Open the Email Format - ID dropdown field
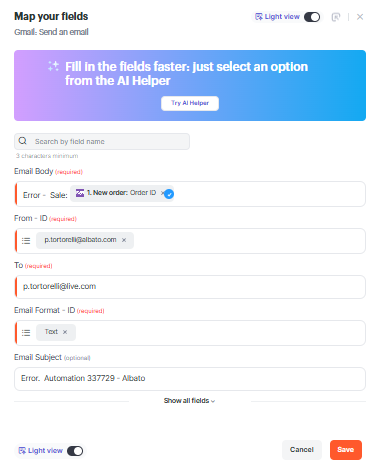Viewport: 377px width, 469px height. tap(190, 333)
